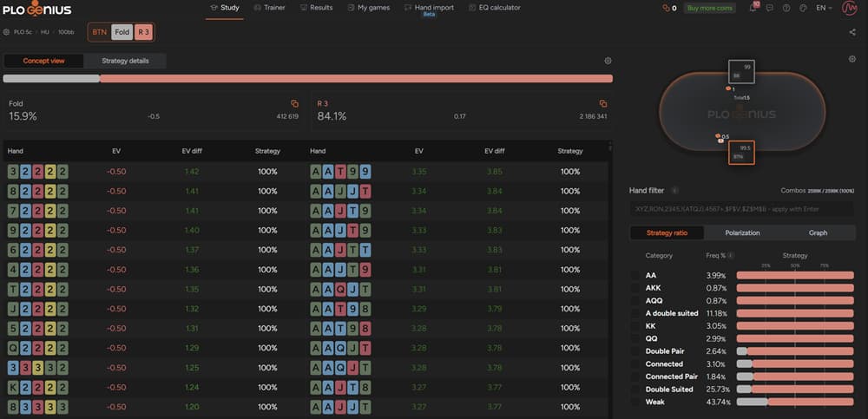
Task: Click the PLO Genius logo
Action: click(37, 9)
